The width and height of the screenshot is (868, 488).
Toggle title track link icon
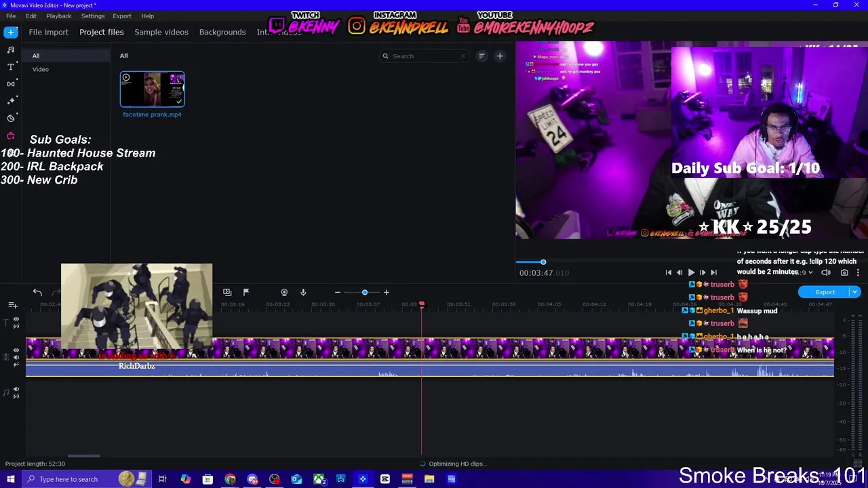(16, 327)
